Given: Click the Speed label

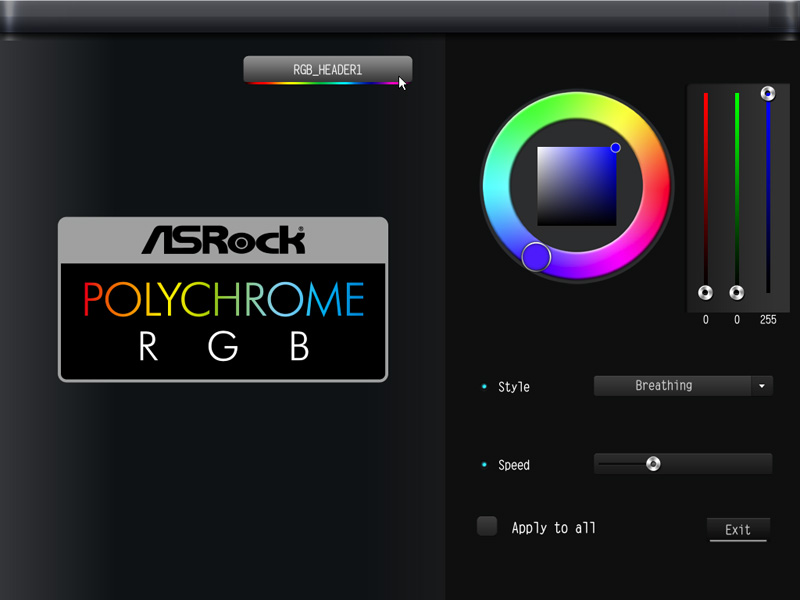Looking at the screenshot, I should tap(514, 465).
